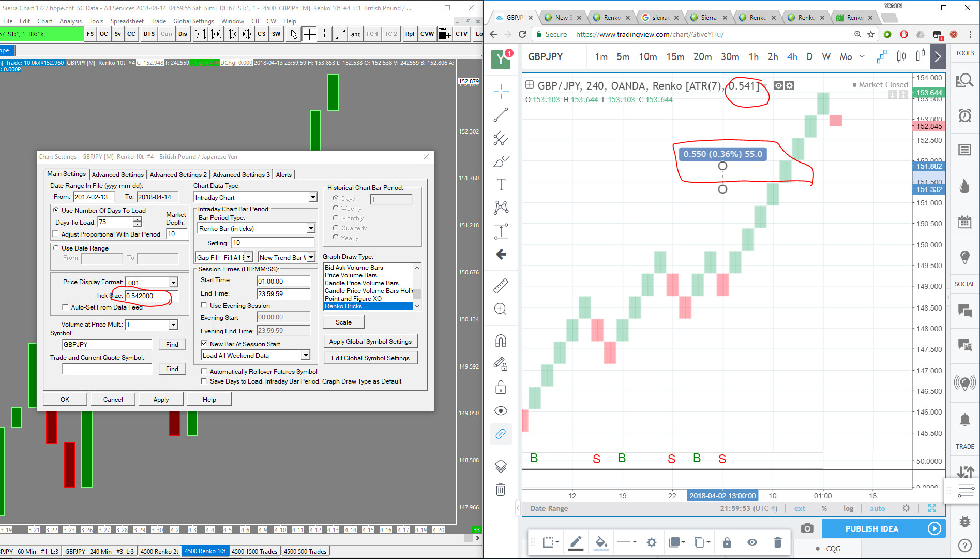Toggle Auto-Set From Data Feed checkbox

65,307
